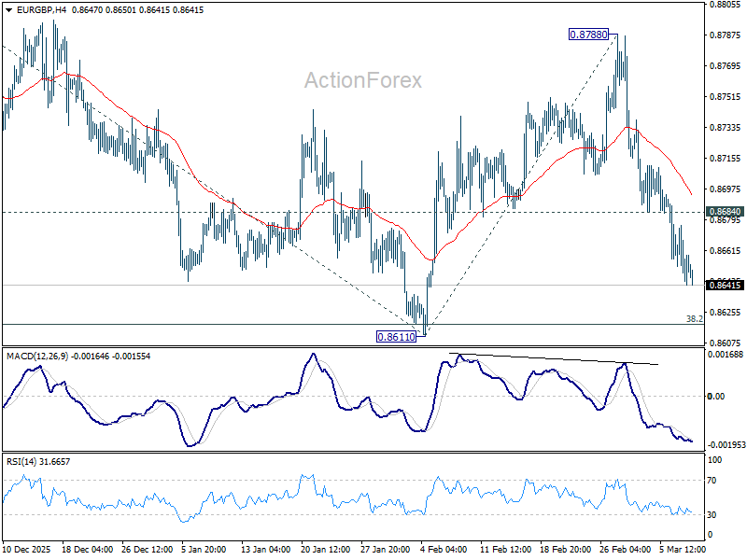Select the RSI 30 level label

(712, 515)
